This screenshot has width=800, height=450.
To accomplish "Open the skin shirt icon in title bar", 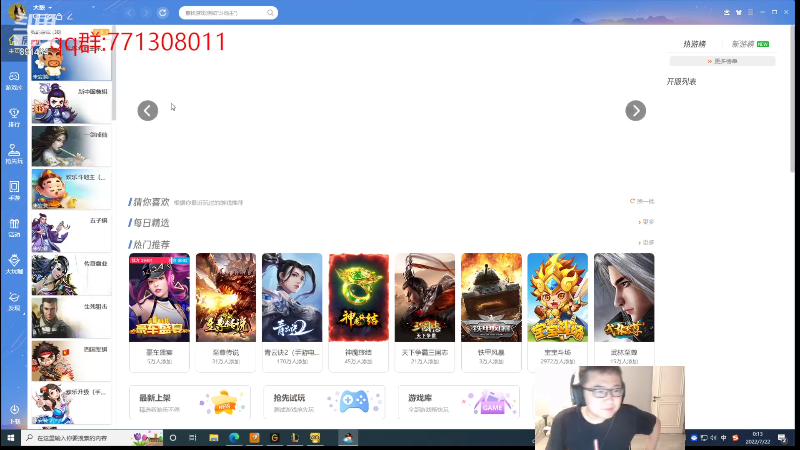I will (x=738, y=12).
